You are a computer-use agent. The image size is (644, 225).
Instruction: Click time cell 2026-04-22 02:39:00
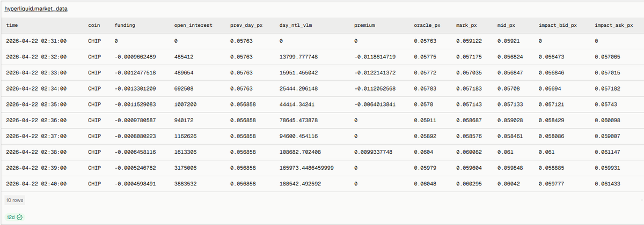[x=36, y=168]
